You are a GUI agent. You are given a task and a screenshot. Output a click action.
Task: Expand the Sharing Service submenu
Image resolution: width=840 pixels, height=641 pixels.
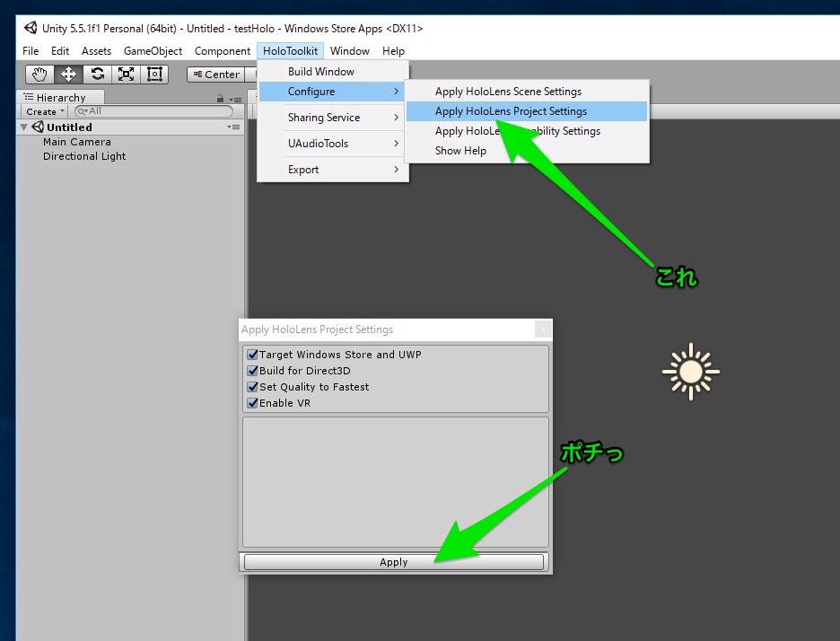[333, 118]
